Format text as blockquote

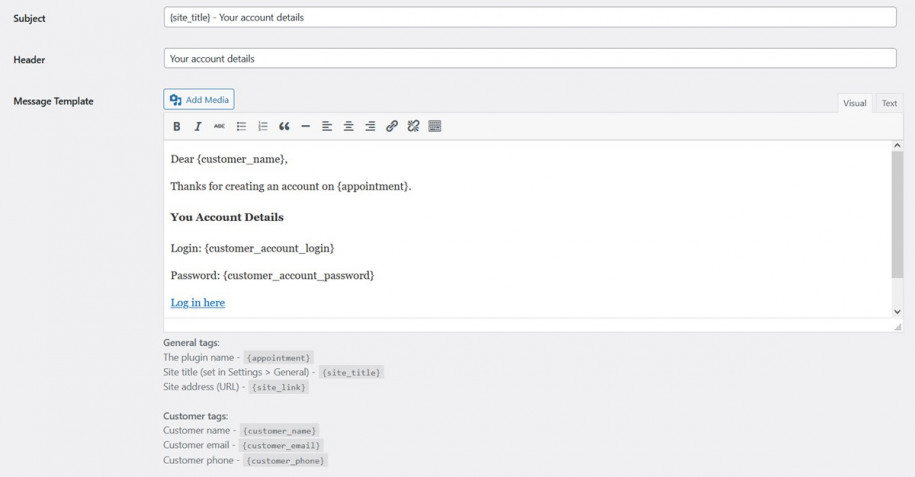pos(284,126)
